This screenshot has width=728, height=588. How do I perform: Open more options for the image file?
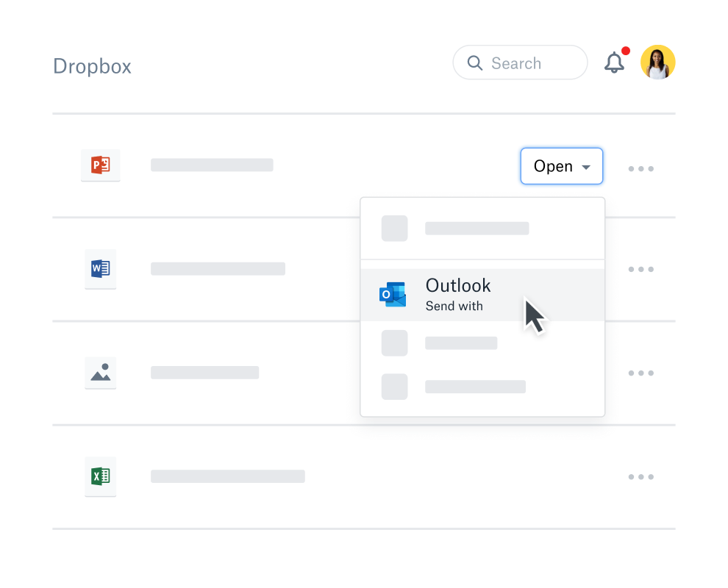pyautogui.click(x=640, y=373)
